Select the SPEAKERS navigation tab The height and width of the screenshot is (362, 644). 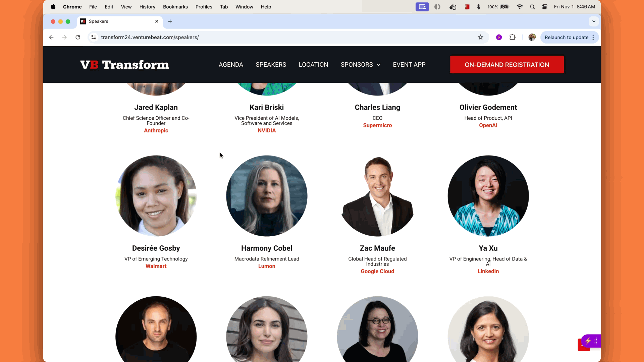point(271,65)
